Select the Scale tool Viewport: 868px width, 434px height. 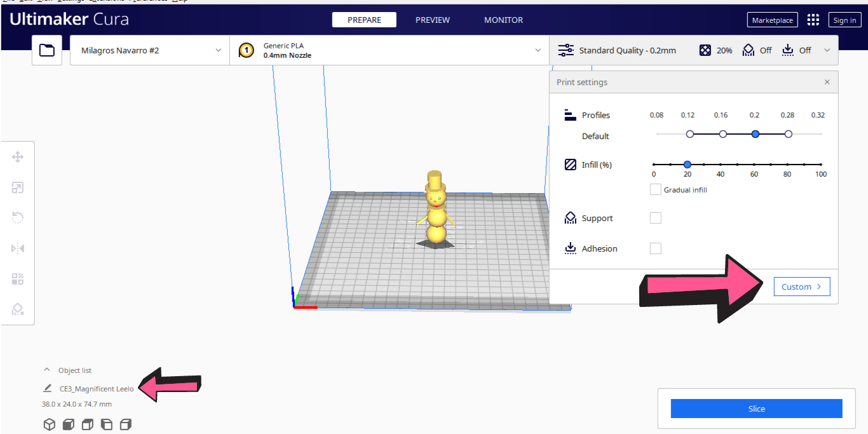pyautogui.click(x=18, y=187)
